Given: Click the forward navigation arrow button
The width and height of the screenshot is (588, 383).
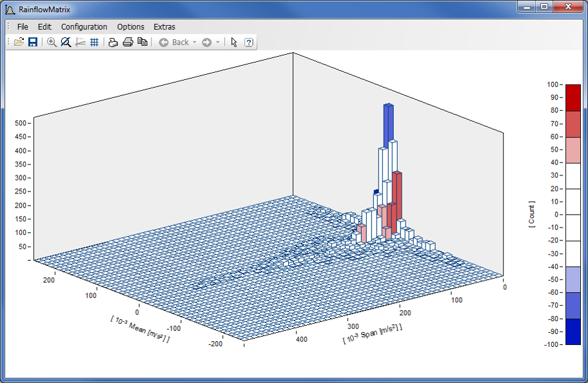Looking at the screenshot, I should (206, 42).
